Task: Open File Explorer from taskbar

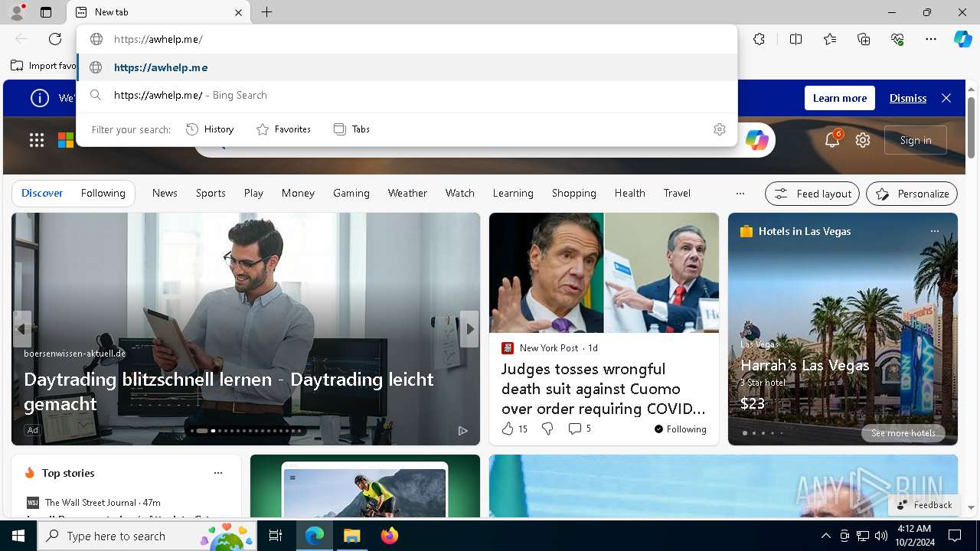Action: [351, 536]
